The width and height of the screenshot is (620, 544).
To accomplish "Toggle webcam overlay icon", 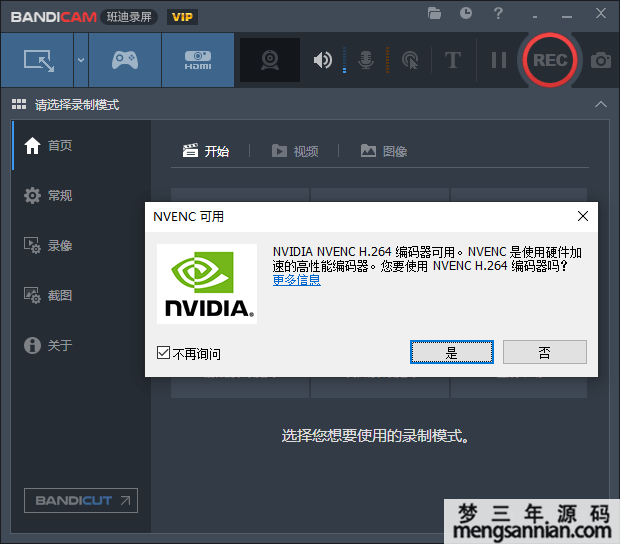I will [270, 60].
